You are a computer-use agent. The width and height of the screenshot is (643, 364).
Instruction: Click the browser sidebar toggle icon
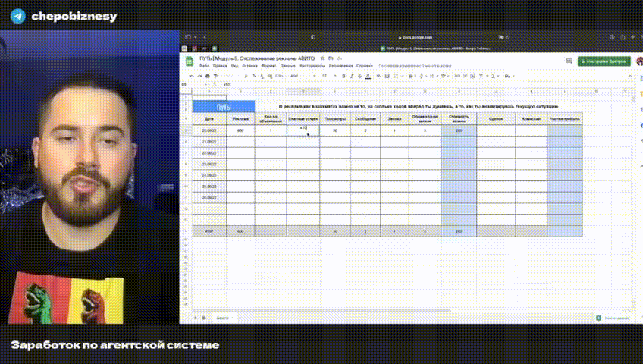pos(188,37)
